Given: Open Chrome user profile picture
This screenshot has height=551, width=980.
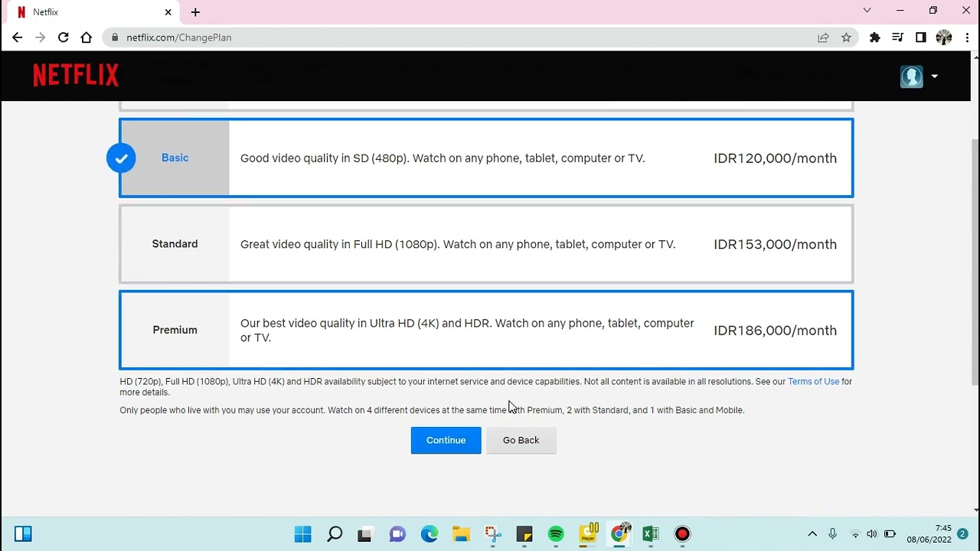Looking at the screenshot, I should pos(943,37).
